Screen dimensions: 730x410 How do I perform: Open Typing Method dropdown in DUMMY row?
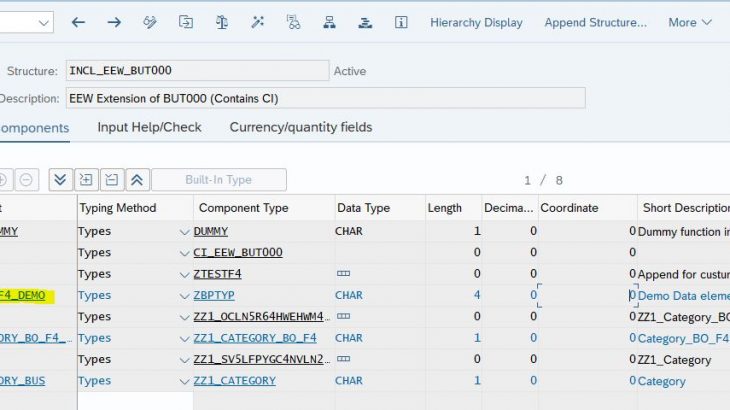tap(184, 232)
